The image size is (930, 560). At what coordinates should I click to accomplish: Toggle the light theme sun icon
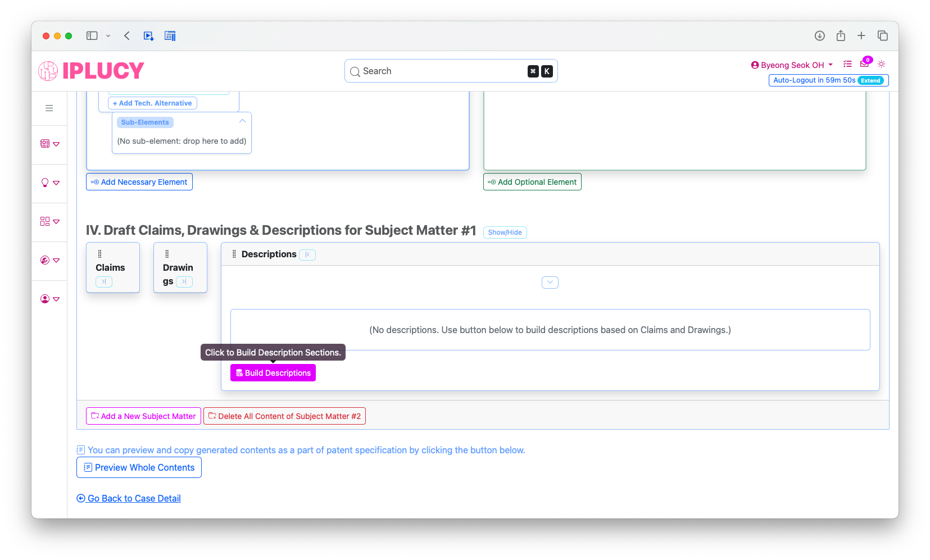[x=882, y=64]
